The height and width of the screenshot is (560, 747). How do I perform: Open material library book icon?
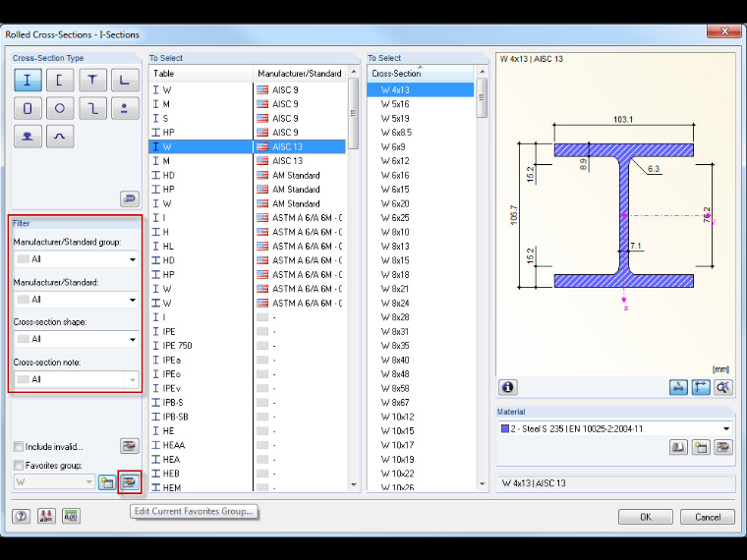(x=678, y=447)
